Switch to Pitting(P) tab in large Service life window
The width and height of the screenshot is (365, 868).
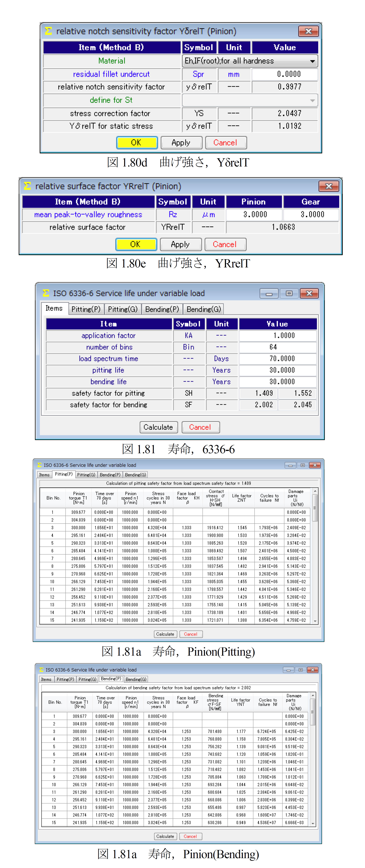point(86,309)
